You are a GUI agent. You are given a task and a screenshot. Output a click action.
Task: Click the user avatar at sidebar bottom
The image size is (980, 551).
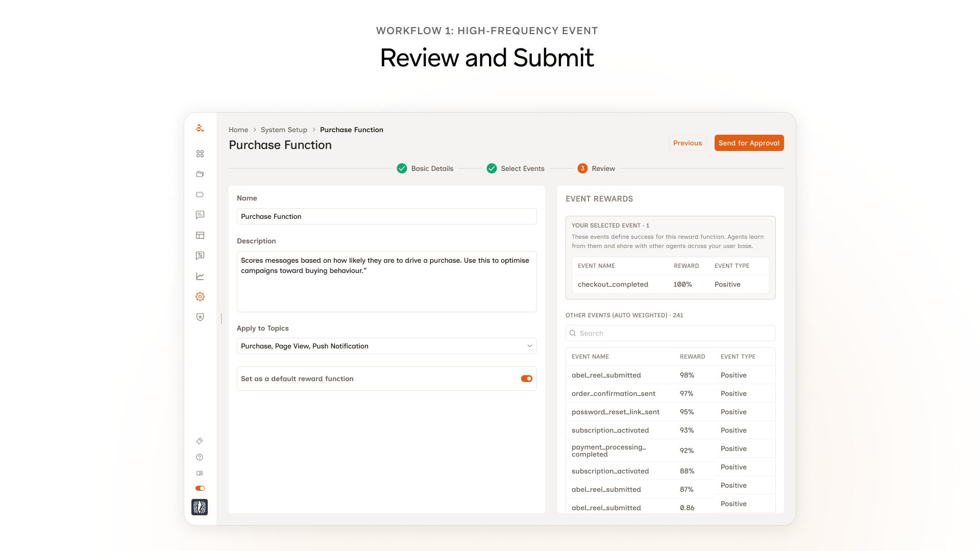click(x=200, y=507)
